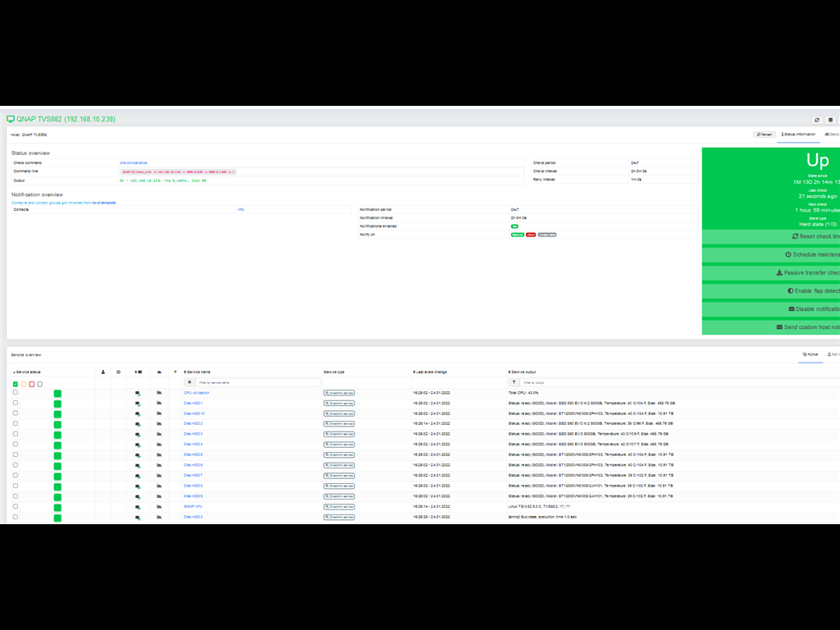840x630 pixels.
Task: Click graph icon in SNMP info row
Action: coord(159,507)
